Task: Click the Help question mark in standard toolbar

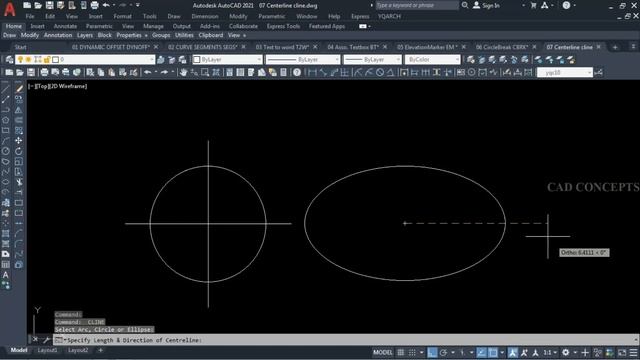Action: tap(297, 73)
